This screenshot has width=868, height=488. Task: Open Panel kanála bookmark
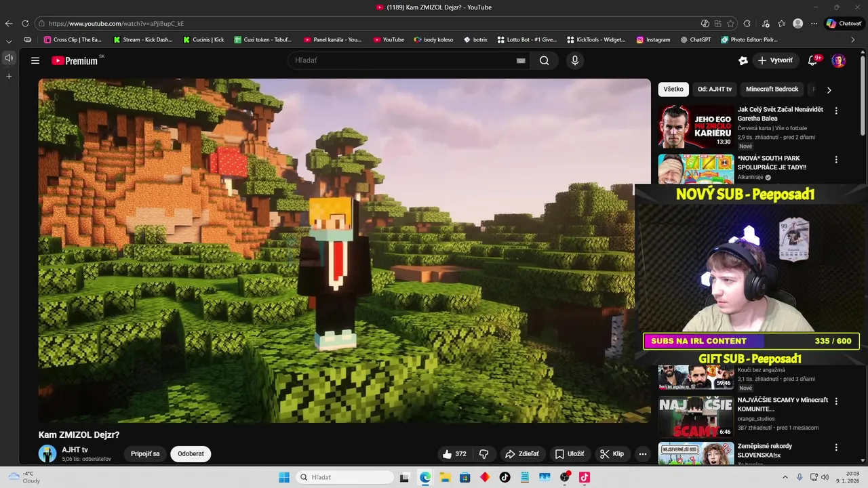[x=333, y=40]
